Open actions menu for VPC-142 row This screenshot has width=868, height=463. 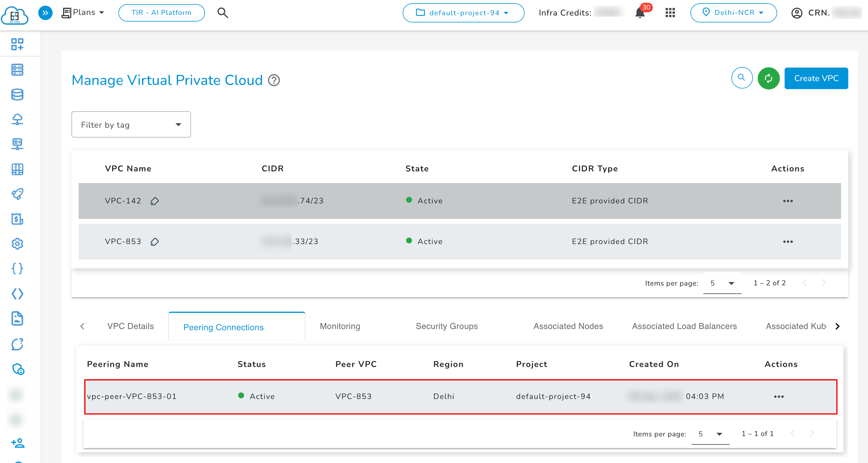point(788,201)
